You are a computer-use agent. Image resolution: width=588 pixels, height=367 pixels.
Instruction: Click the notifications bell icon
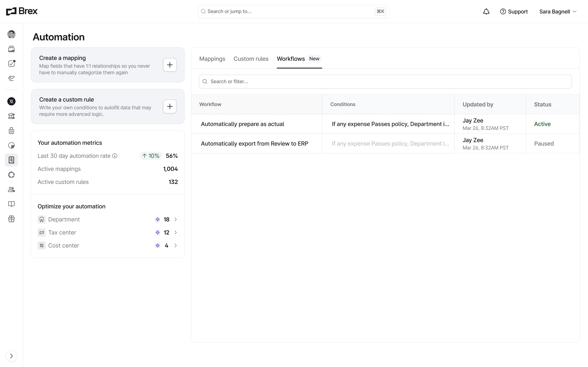click(x=486, y=11)
